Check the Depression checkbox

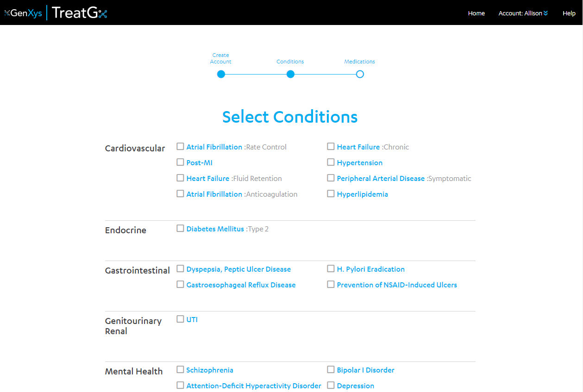(331, 386)
